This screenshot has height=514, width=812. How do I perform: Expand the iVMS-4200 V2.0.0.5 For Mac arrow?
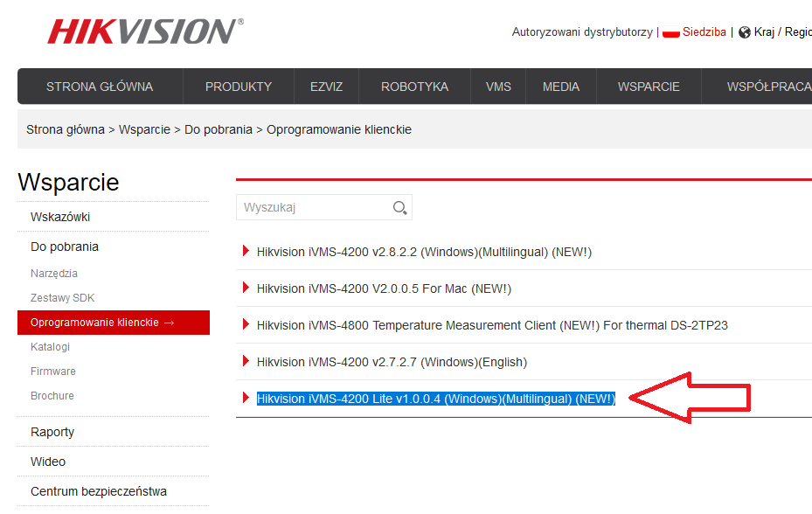click(x=246, y=288)
